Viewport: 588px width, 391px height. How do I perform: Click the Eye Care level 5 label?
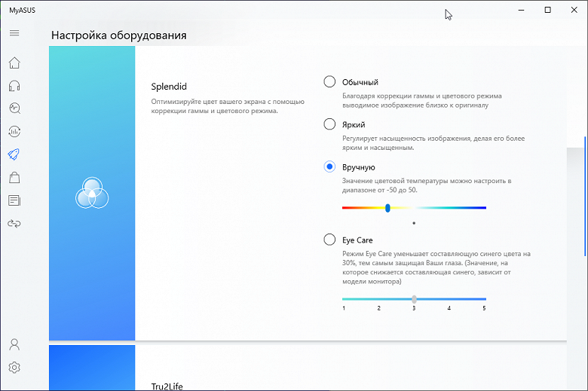point(484,308)
